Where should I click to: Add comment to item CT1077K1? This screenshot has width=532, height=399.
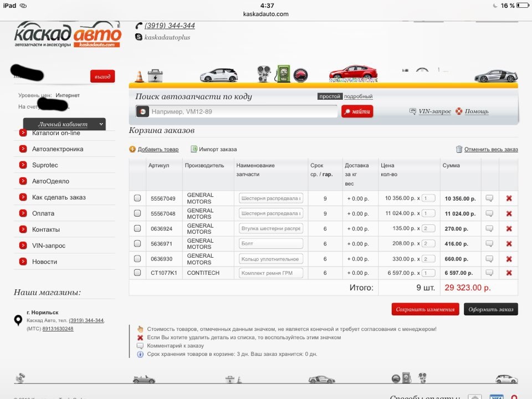coord(489,273)
